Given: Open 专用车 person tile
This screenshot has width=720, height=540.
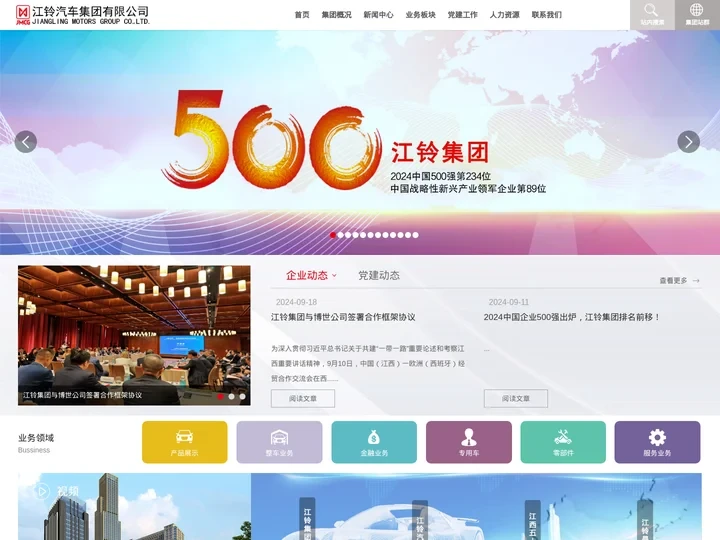Looking at the screenshot, I should (x=468, y=442).
